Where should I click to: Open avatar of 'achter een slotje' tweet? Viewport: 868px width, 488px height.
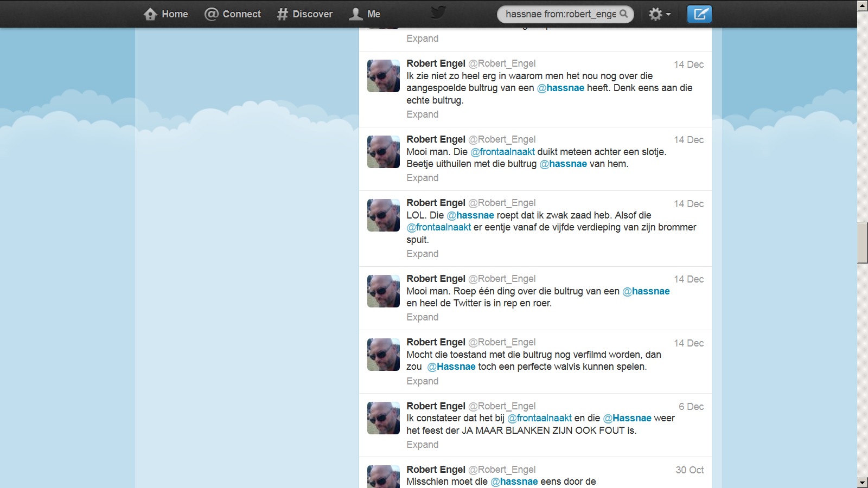click(384, 152)
